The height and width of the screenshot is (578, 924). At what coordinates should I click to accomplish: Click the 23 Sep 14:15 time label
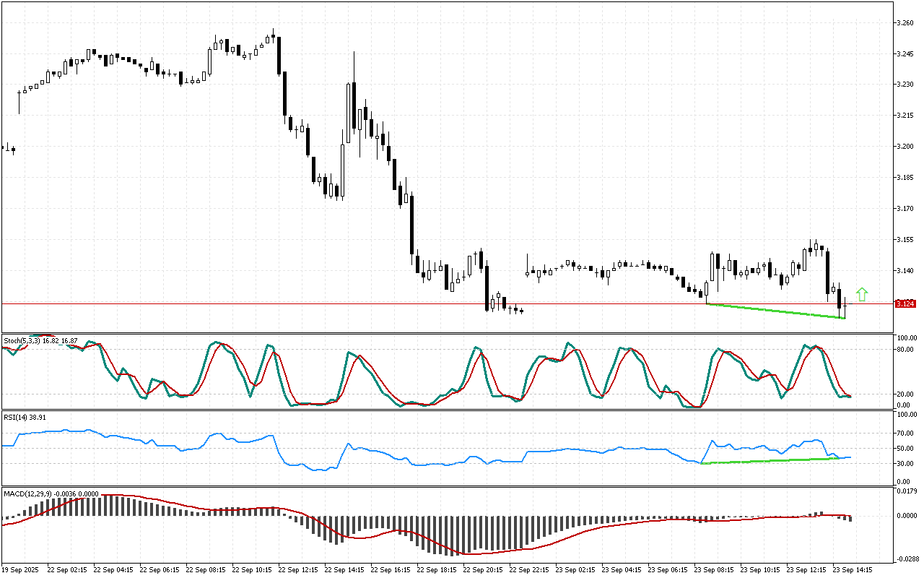(x=852, y=569)
